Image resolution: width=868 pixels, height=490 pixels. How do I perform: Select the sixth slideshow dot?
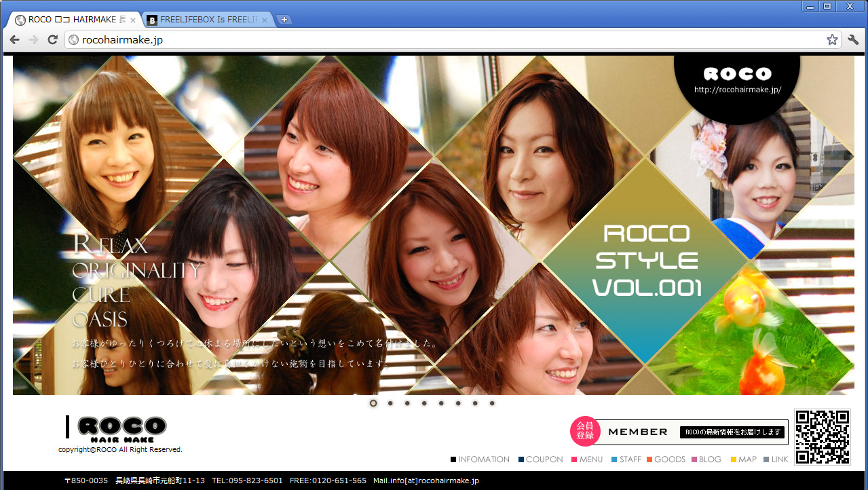[458, 403]
